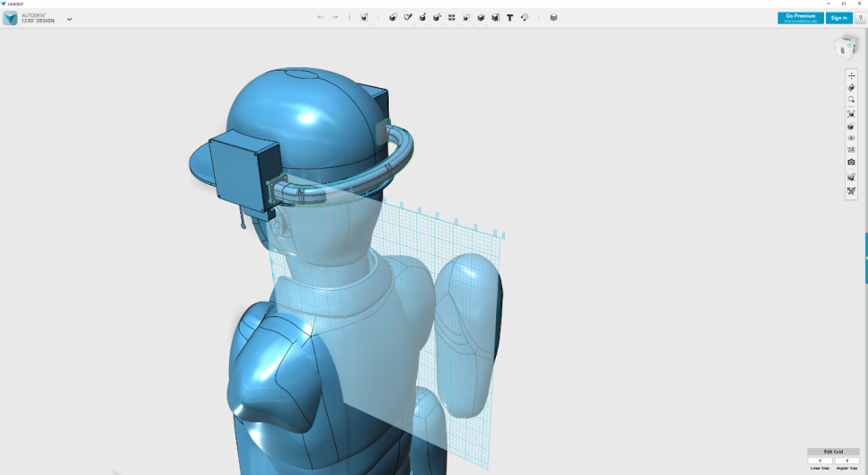Open the Primitives tool in top toolbar
Viewport: 868px width, 475px height.
tap(393, 18)
